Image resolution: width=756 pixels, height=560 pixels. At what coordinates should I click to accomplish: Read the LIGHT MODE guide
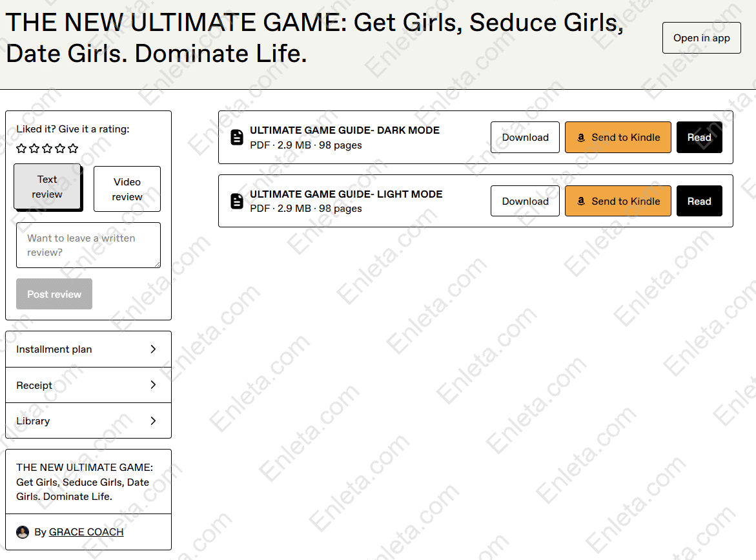pos(699,201)
